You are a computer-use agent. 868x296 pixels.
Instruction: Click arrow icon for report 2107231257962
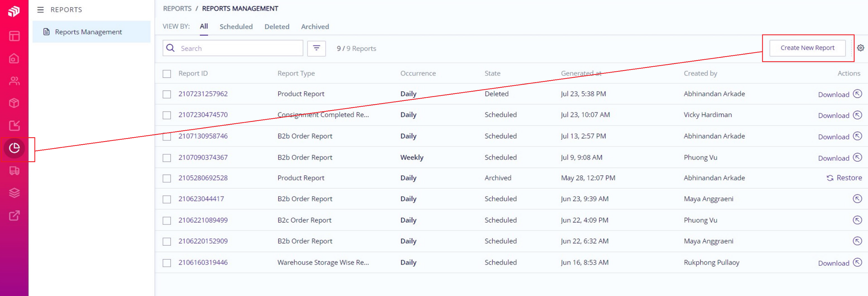pos(857,94)
